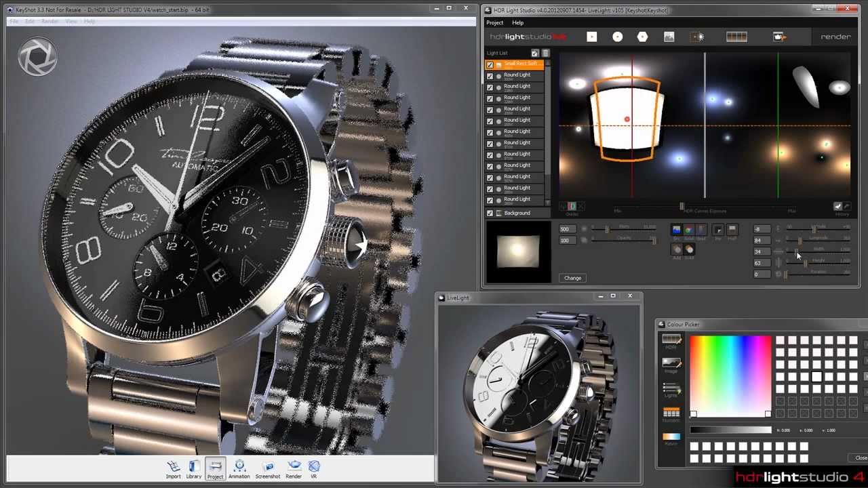Select Lights mode in Colour Picker

coord(671,388)
